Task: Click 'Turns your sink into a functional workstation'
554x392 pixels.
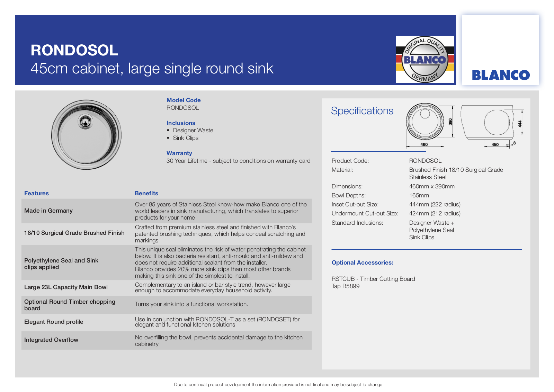Action: pos(191,304)
